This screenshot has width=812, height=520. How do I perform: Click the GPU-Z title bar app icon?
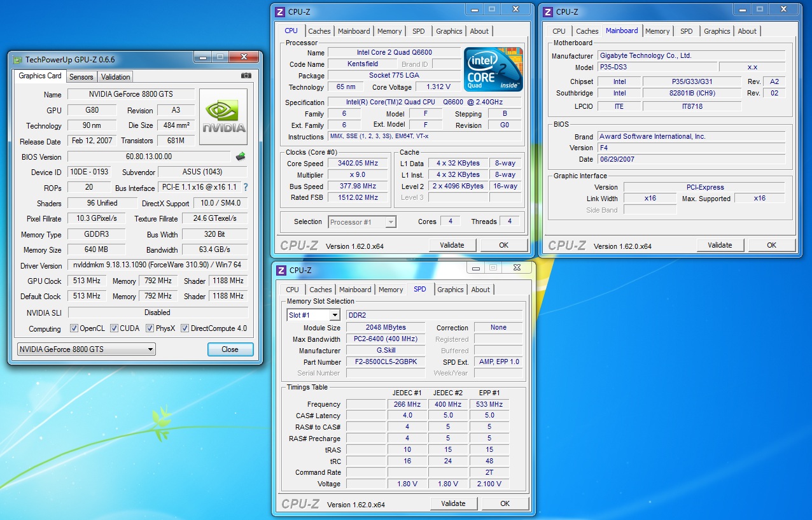[x=17, y=60]
